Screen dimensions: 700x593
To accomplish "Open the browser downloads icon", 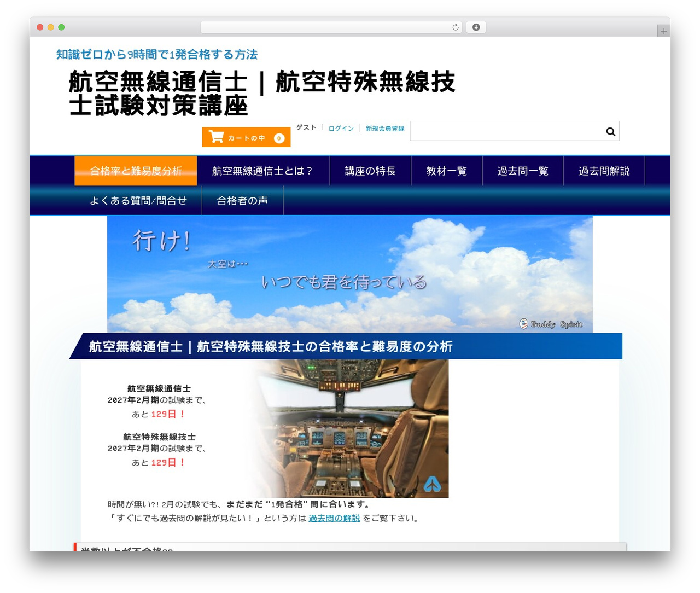I will click(476, 27).
